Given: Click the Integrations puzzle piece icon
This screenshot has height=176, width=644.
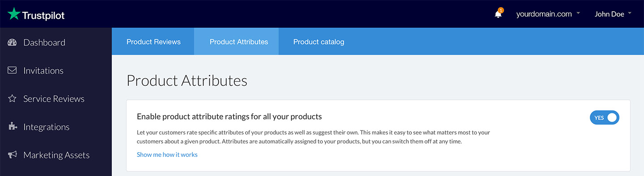Looking at the screenshot, I should point(12,127).
